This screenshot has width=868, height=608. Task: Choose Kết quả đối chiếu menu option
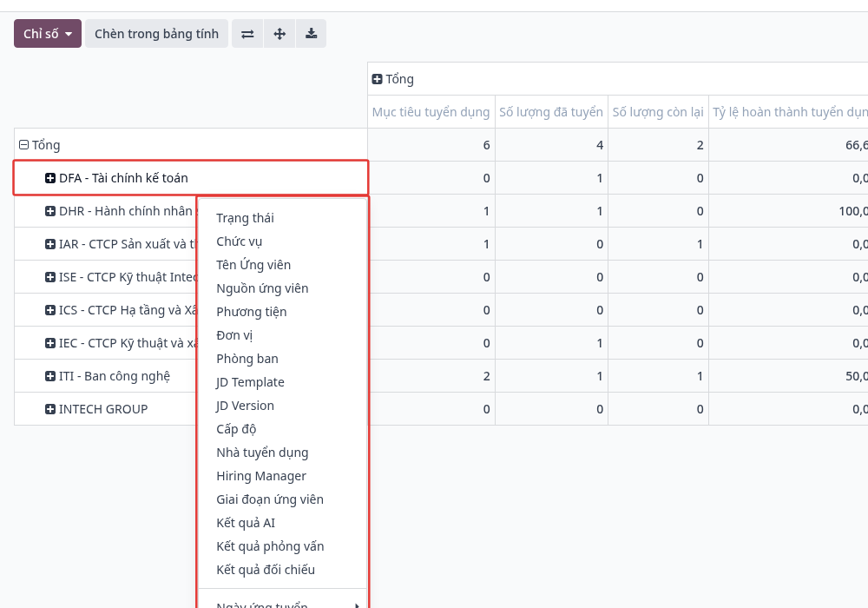(x=282, y=570)
